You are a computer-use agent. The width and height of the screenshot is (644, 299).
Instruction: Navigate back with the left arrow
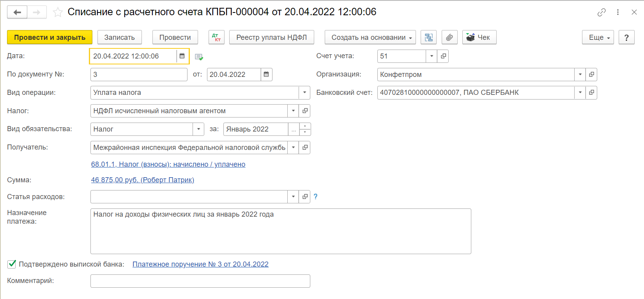pos(17,12)
